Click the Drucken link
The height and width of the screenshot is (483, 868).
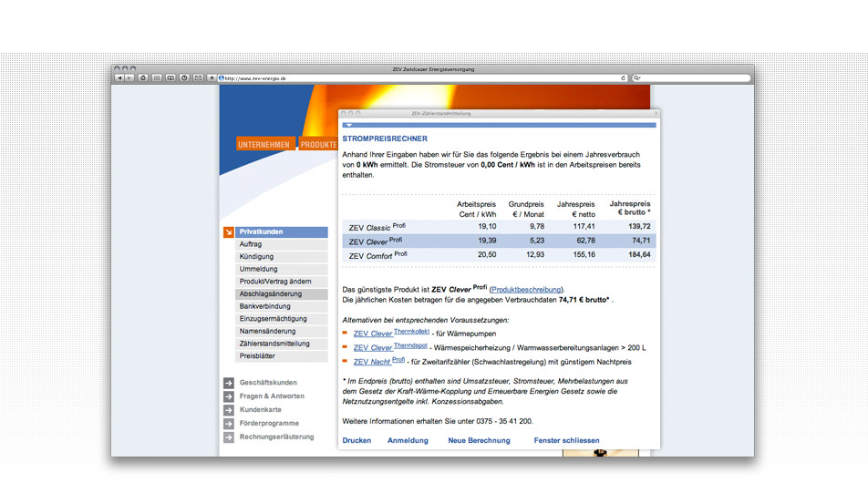point(356,440)
